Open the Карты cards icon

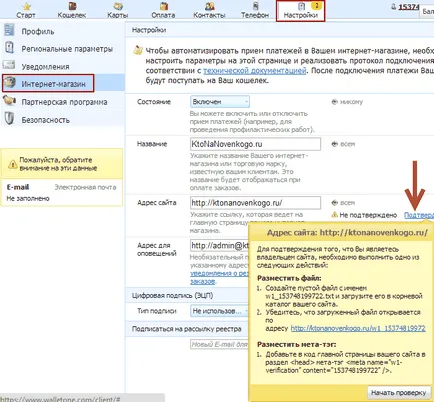118,6
